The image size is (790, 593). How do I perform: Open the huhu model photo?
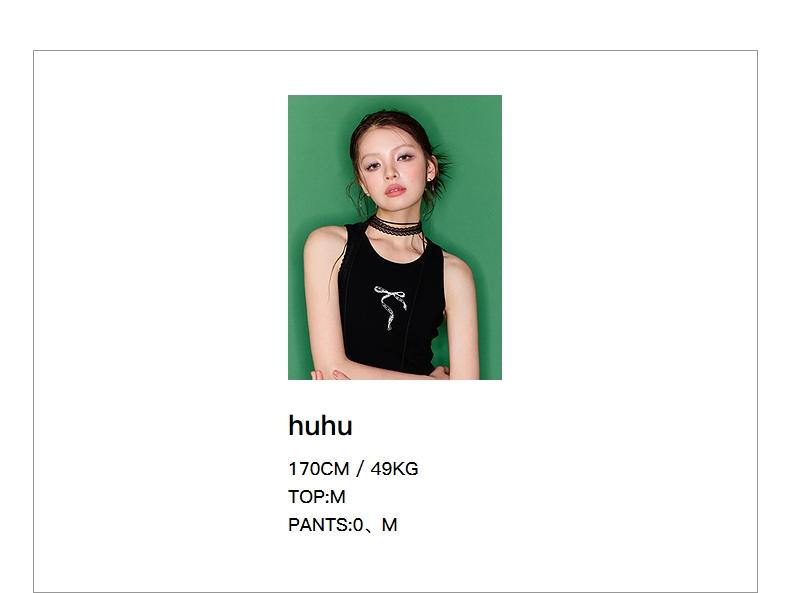394,237
